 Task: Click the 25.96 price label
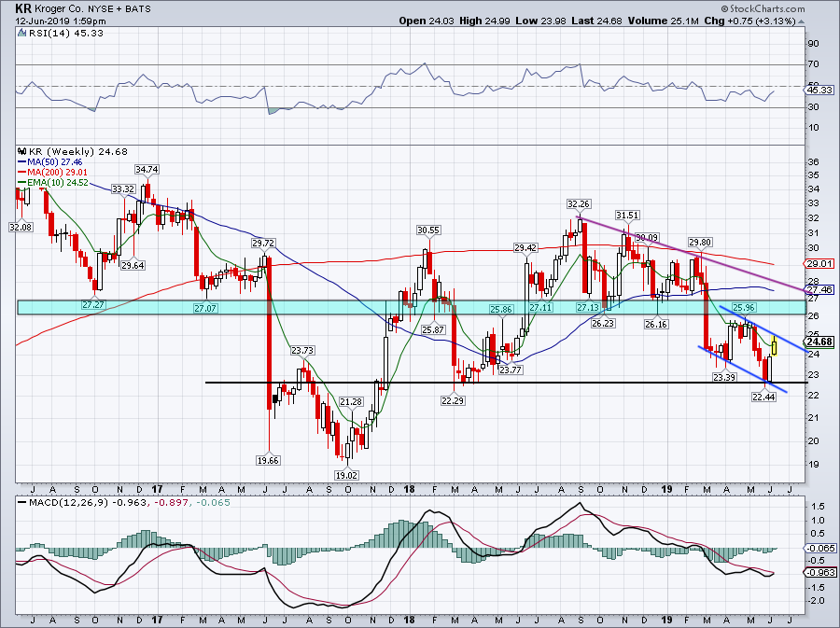click(x=744, y=307)
